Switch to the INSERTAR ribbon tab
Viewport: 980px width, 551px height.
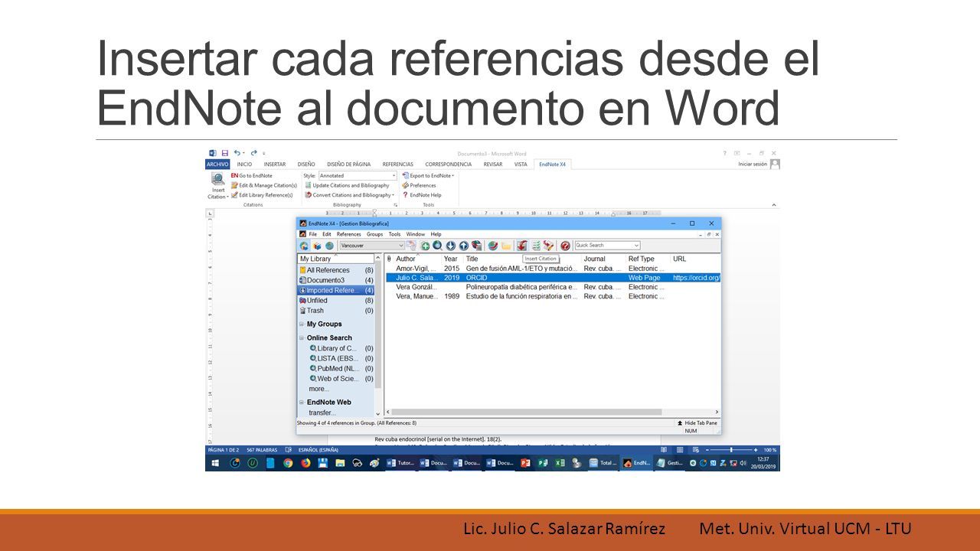tap(275, 164)
